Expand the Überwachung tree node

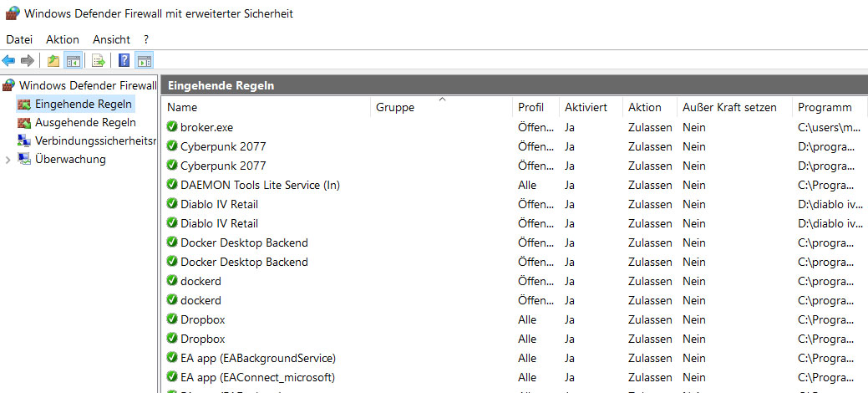click(8, 160)
